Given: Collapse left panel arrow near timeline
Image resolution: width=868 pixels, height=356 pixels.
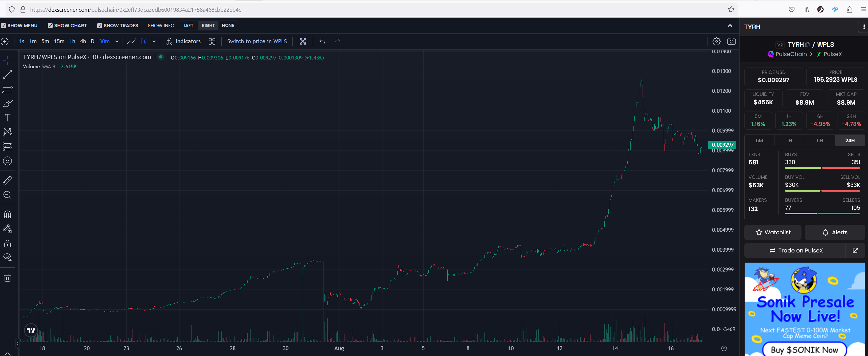Looking at the screenshot, I should coord(17,343).
